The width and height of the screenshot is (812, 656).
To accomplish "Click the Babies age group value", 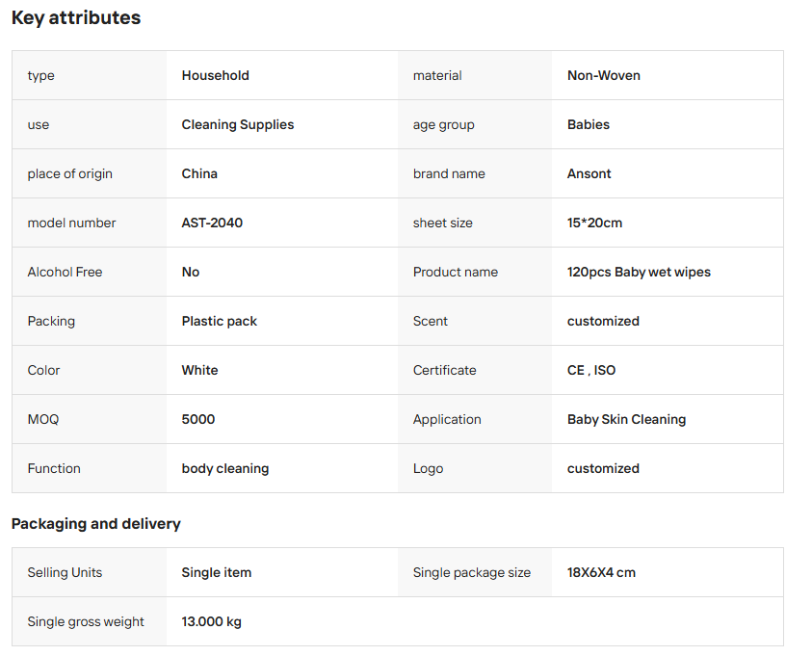I will pyautogui.click(x=589, y=125).
